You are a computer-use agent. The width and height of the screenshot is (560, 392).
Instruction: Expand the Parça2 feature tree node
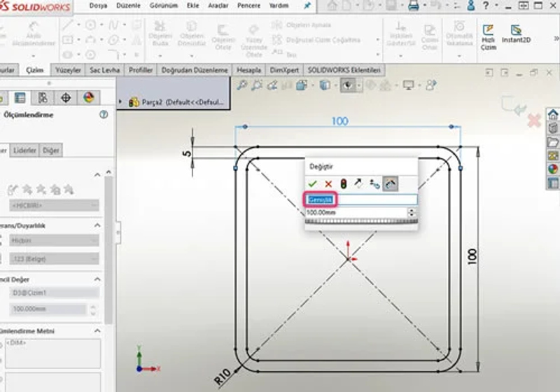click(120, 102)
